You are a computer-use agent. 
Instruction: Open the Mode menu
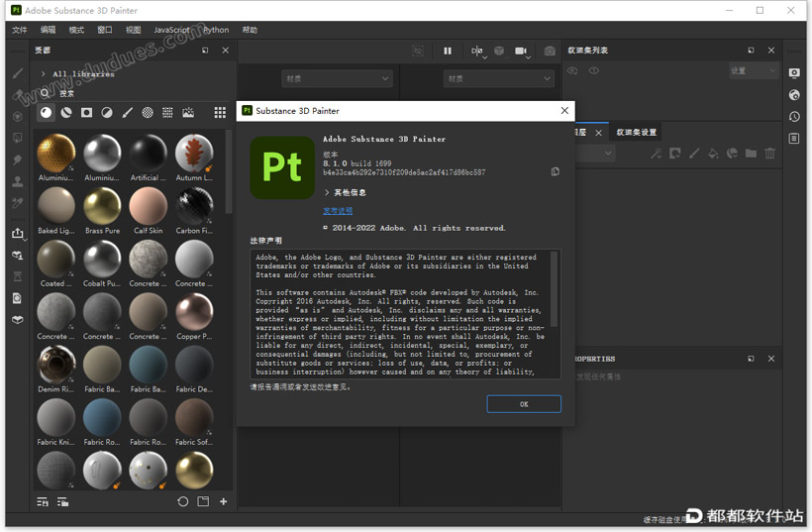click(76, 30)
